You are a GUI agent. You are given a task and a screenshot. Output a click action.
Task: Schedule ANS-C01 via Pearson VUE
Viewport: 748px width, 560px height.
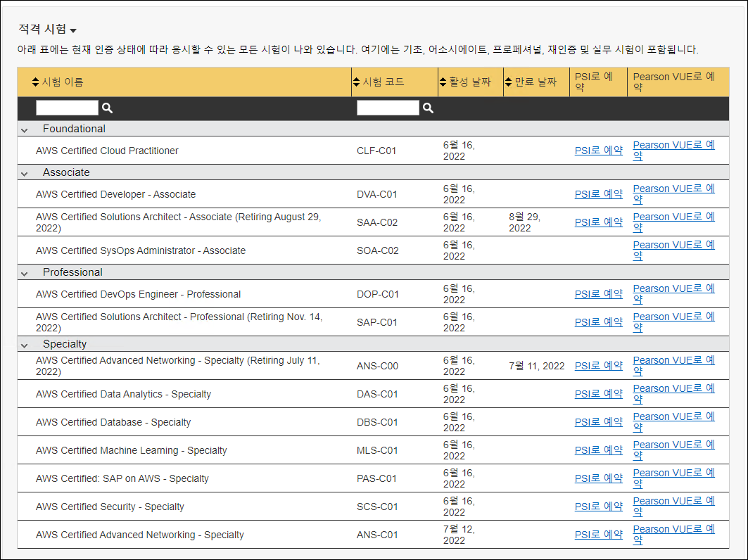(x=673, y=535)
